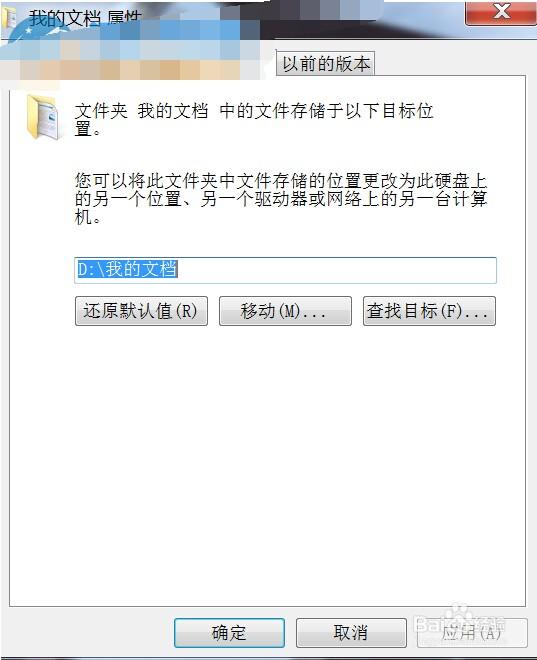Image resolution: width=537 pixels, height=660 pixels.
Task: Click the 我的文档 属性 title text
Action: pos(84,18)
